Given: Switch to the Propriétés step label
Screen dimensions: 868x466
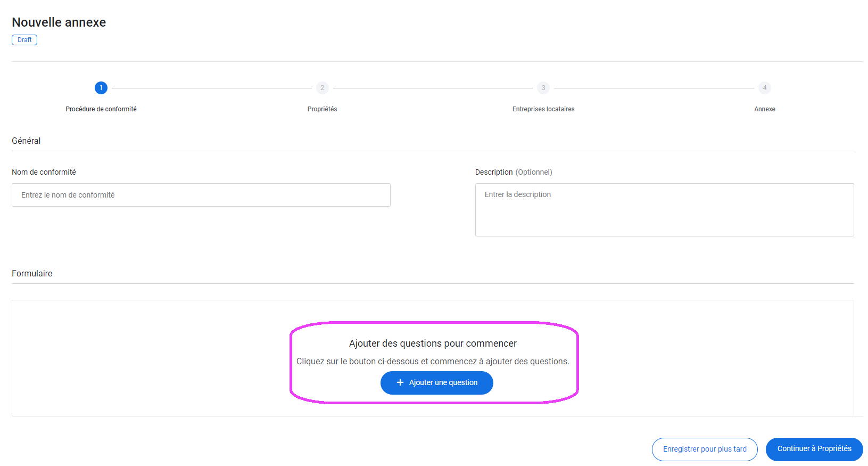Looking at the screenshot, I should coord(322,109).
